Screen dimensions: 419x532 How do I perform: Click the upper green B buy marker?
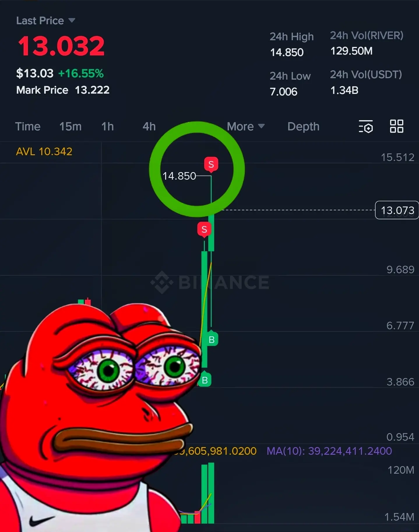point(212,339)
